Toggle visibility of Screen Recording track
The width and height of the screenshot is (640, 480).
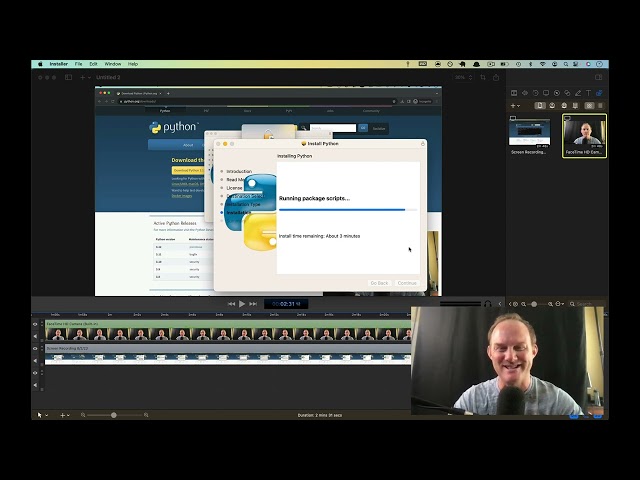(35, 349)
